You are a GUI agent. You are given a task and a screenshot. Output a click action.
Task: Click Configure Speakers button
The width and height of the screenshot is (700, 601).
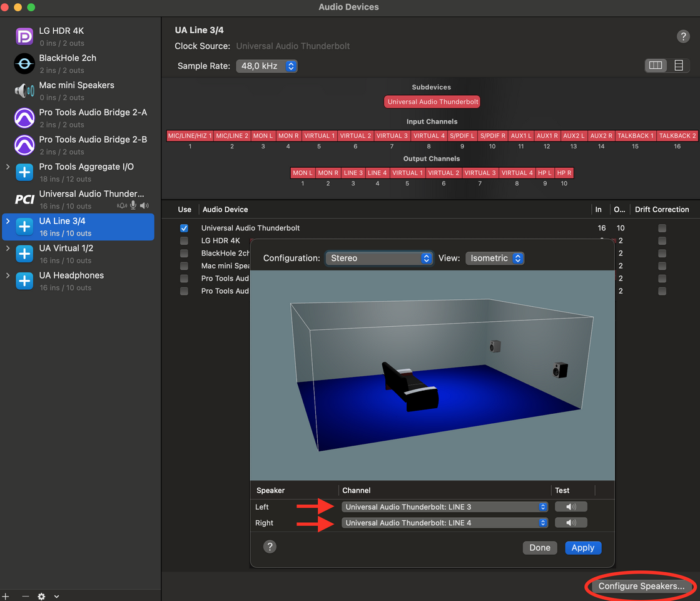pyautogui.click(x=641, y=586)
